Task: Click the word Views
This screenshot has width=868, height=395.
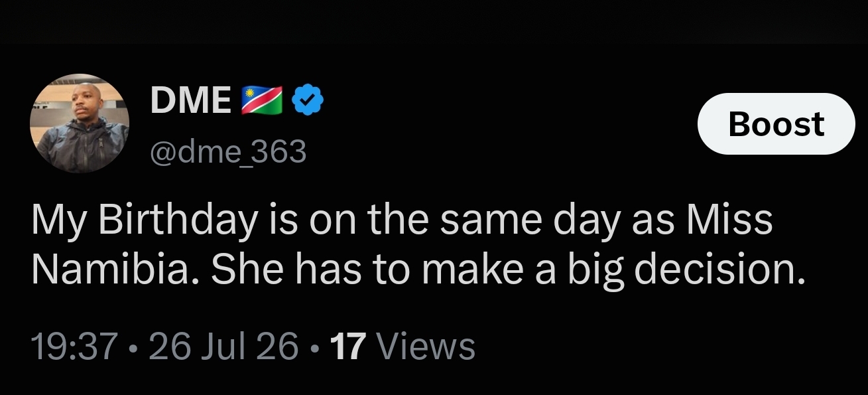Action: coord(426,346)
